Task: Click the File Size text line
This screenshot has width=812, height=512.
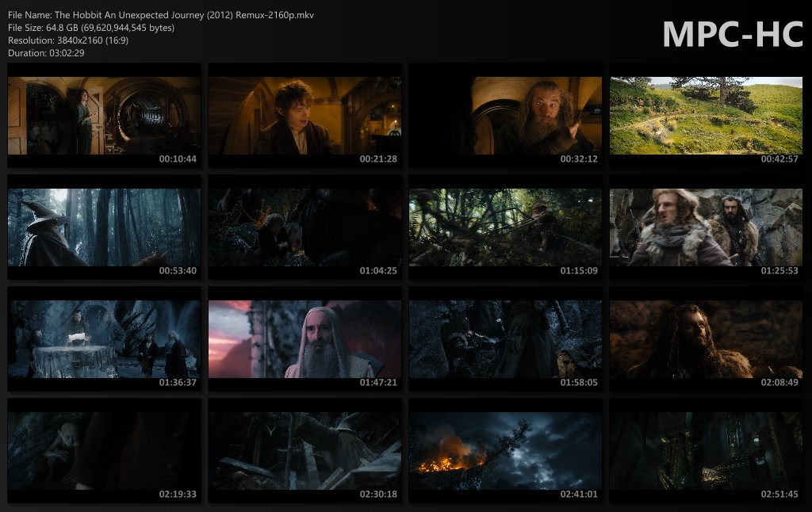Action: 91,28
